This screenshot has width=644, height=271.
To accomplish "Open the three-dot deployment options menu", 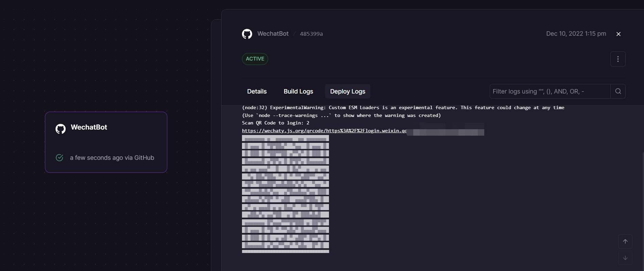I will [x=618, y=59].
